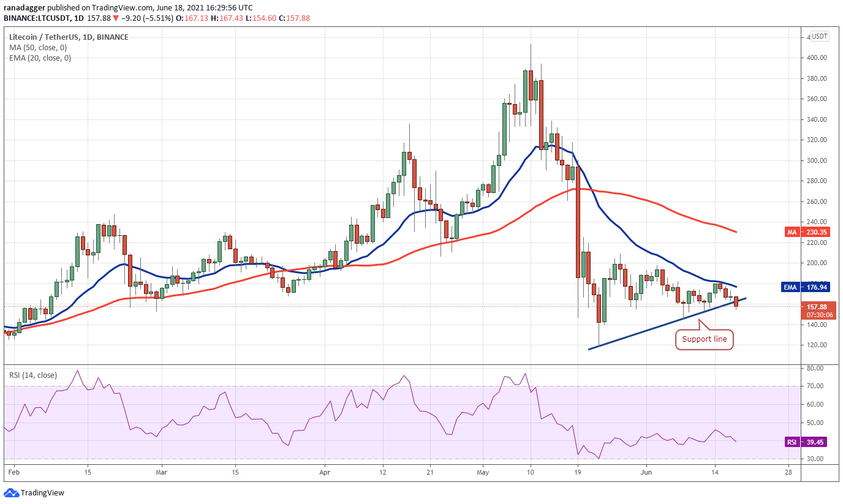The height and width of the screenshot is (504, 843).
Task: Click the RSI 70.00 scale level
Action: click(x=816, y=386)
